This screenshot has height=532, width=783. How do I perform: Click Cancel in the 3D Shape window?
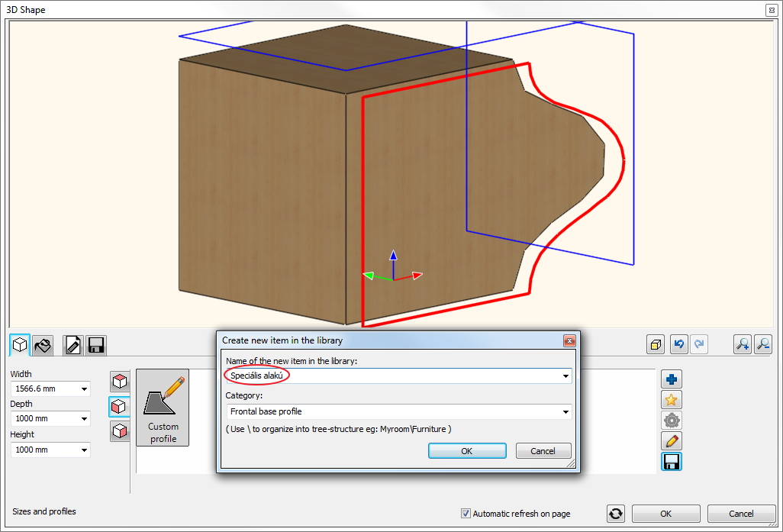[741, 514]
